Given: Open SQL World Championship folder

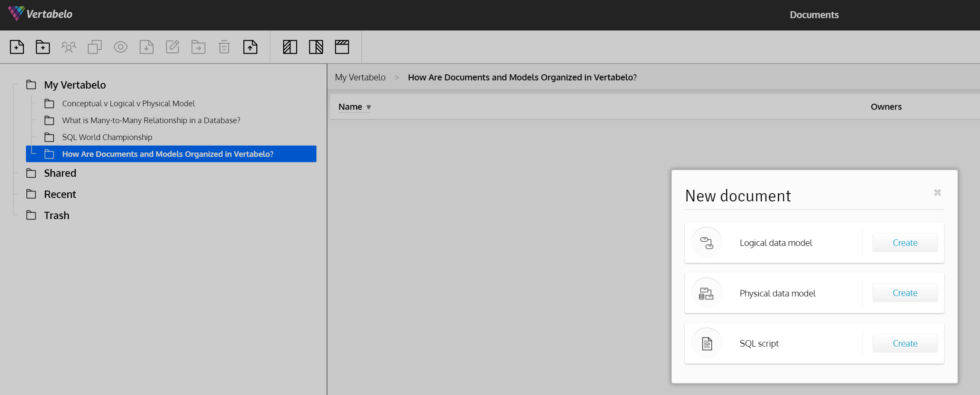Looking at the screenshot, I should (107, 137).
